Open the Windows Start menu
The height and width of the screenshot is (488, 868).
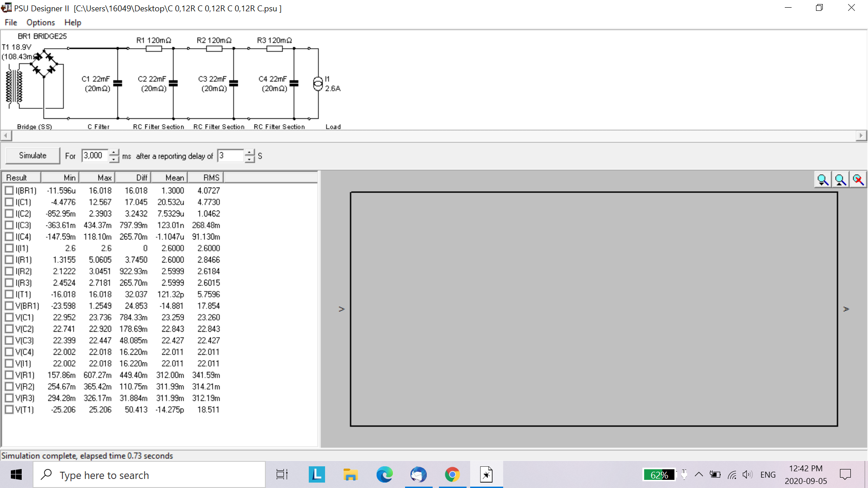[16, 474]
